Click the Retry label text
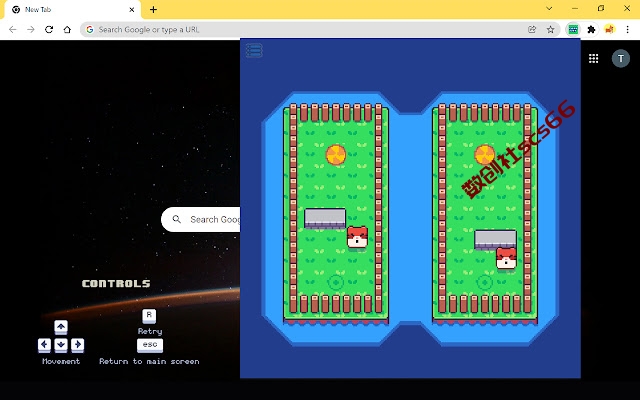The image size is (640, 400). click(x=150, y=331)
